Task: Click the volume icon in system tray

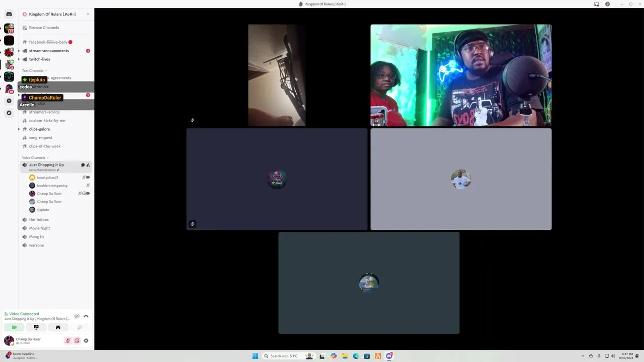Action: point(613,356)
